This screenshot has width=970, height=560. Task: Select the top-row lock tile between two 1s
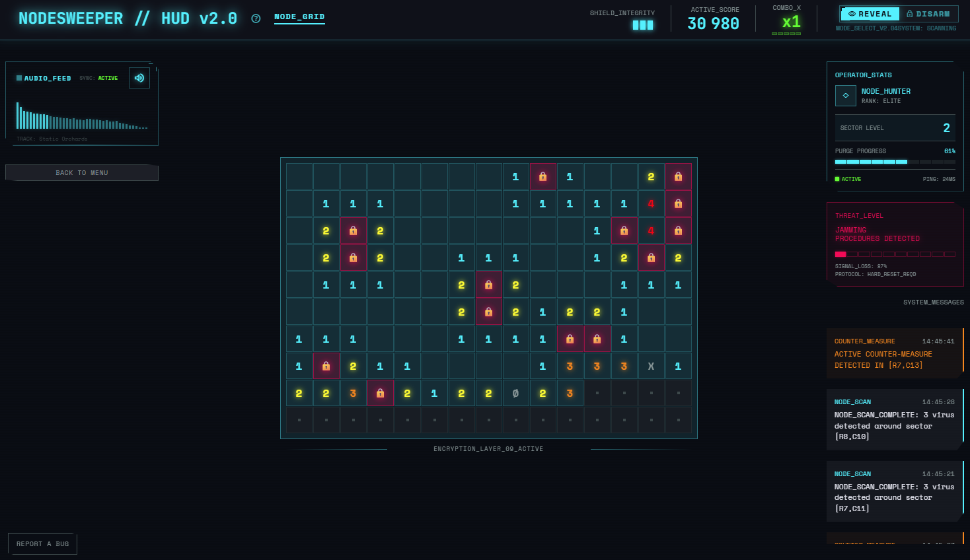click(543, 177)
